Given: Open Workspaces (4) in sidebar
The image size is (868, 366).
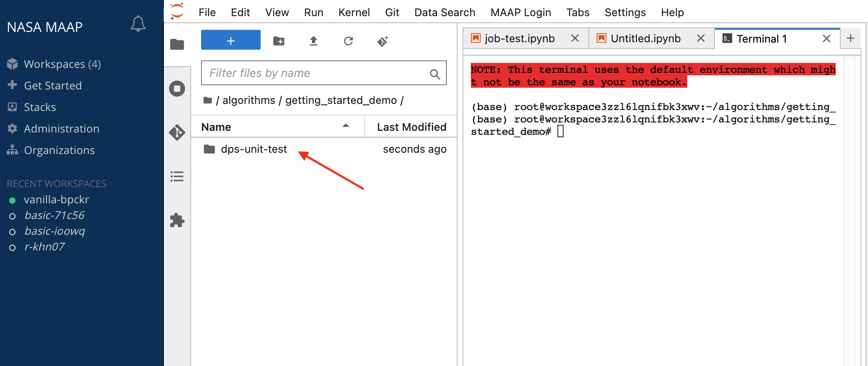Looking at the screenshot, I should (62, 64).
